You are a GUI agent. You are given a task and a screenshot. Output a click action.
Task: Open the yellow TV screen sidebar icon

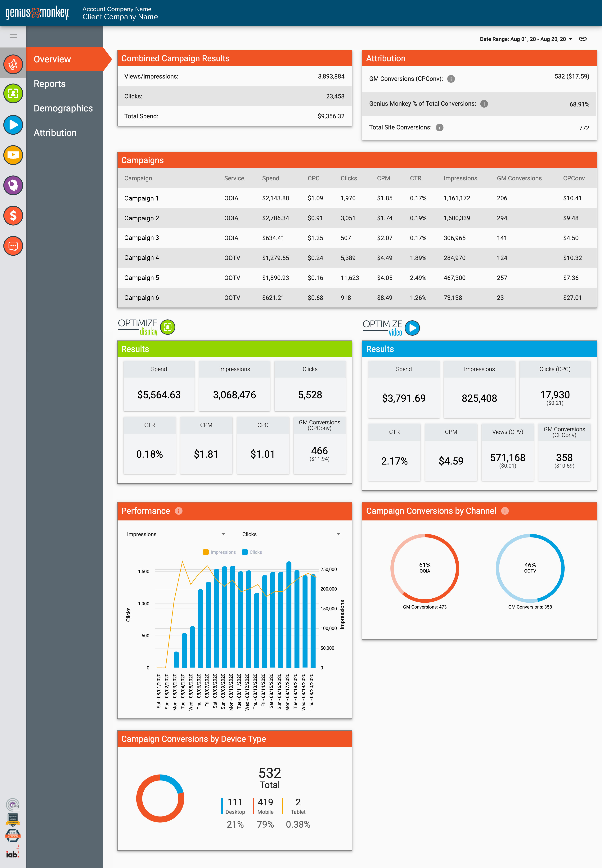(13, 155)
